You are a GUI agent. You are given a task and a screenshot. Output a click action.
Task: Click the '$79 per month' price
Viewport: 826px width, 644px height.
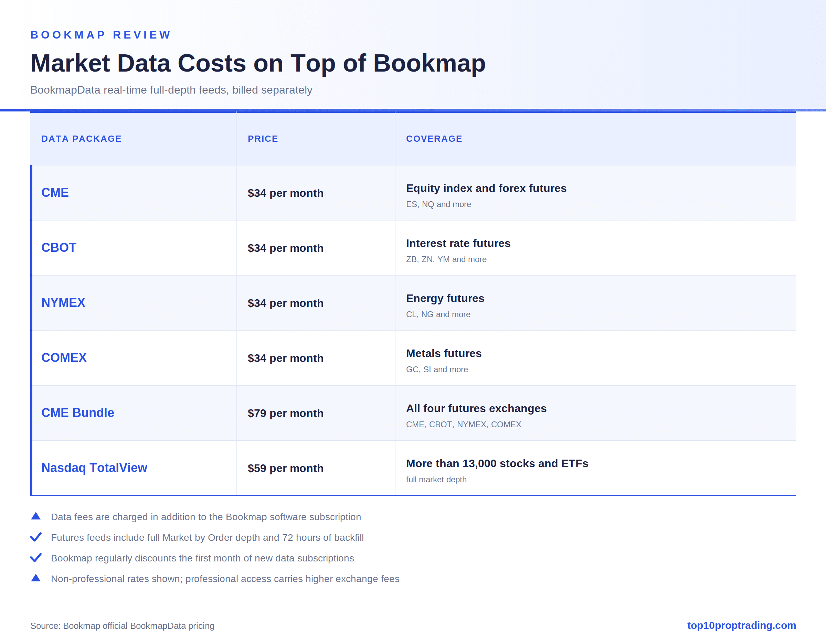pyautogui.click(x=286, y=413)
